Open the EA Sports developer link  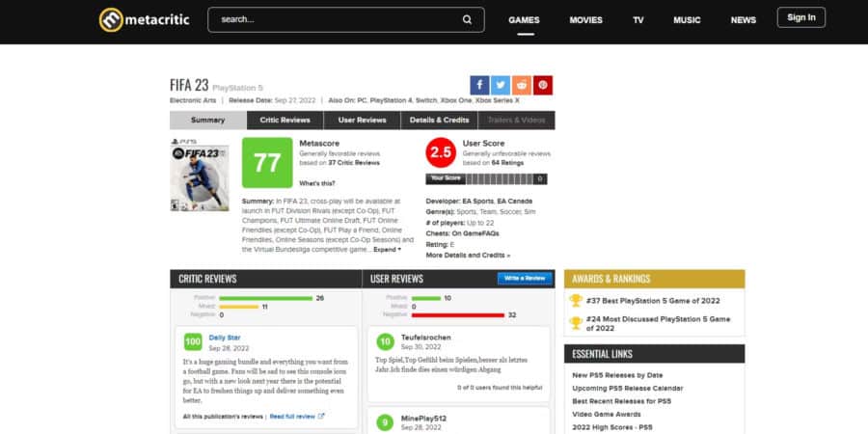[477, 201]
